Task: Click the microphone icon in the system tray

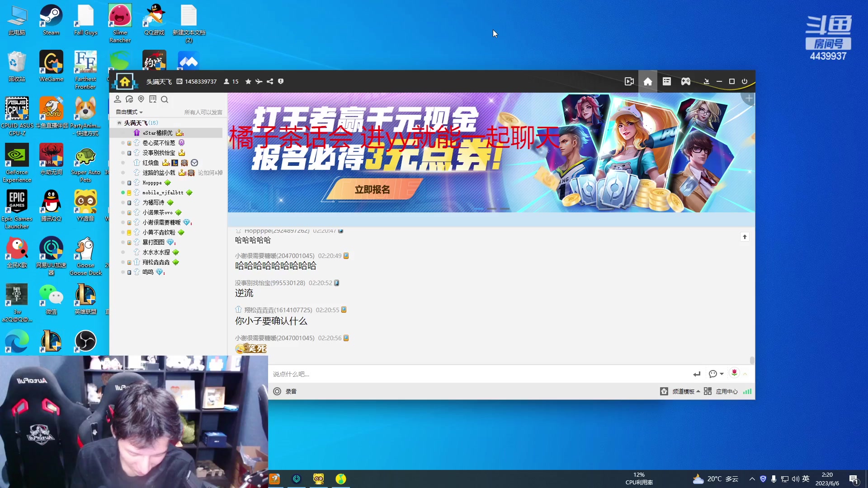Action: point(774,479)
